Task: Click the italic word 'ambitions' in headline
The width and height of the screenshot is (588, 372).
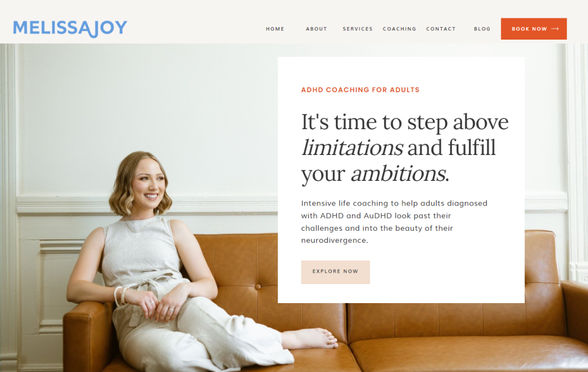Action: pyautogui.click(x=399, y=173)
